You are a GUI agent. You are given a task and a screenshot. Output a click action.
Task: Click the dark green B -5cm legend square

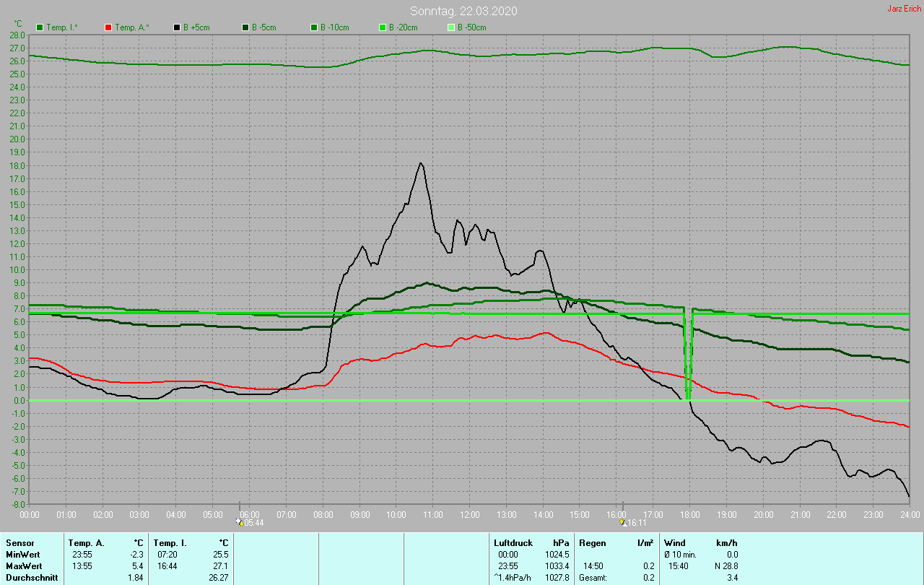click(245, 27)
